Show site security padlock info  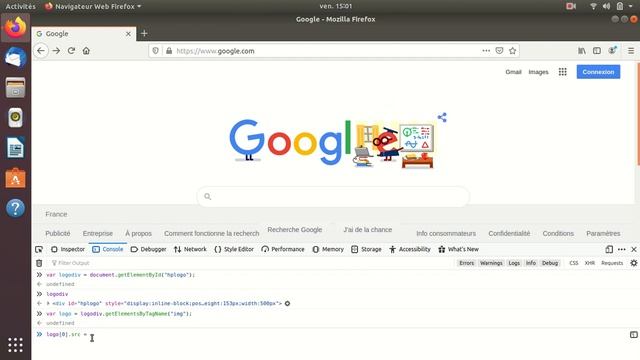pyautogui.click(x=169, y=51)
